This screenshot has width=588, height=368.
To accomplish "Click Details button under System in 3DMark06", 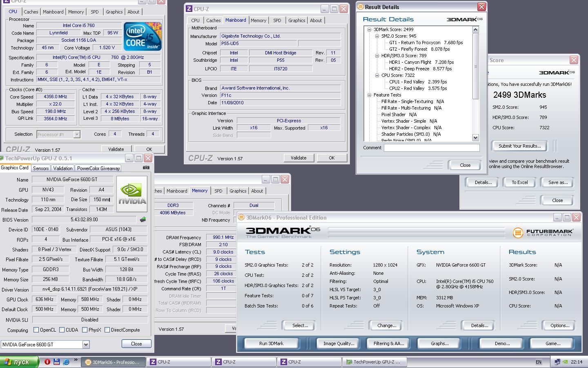I will 479,325.
